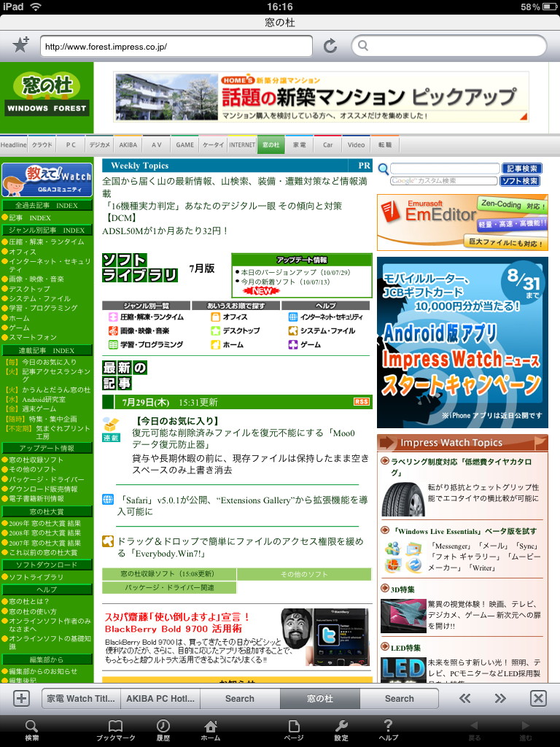Open sidebar link 2009年 窓の杜大賞 結果
This screenshot has height=747, width=560.
click(x=44, y=523)
